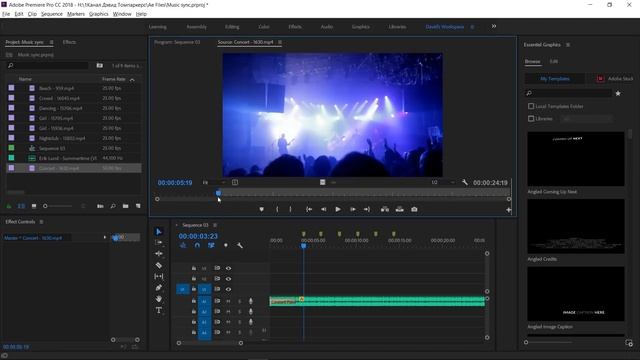Click the Find icon in Project panel

113,206
